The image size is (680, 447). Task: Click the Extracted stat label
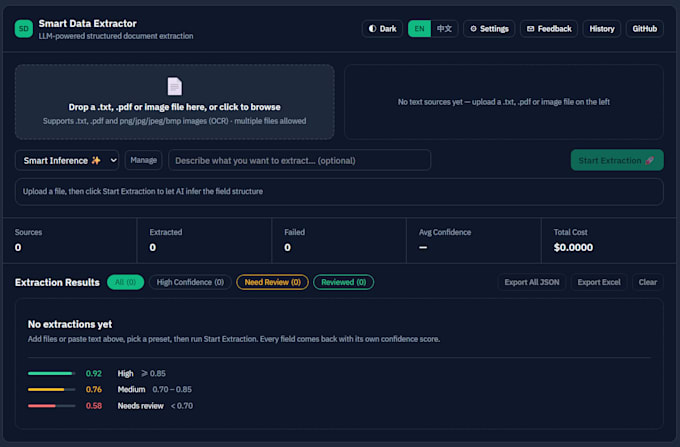(x=166, y=232)
